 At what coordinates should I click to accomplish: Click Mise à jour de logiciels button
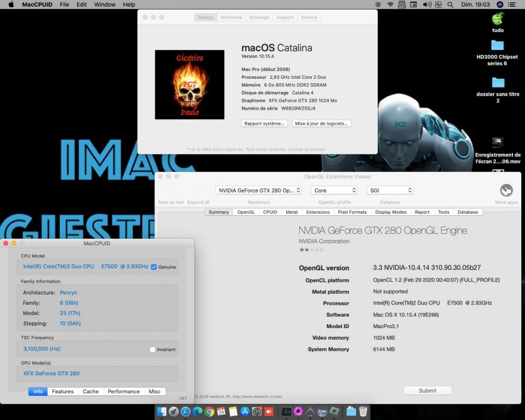pos(321,123)
